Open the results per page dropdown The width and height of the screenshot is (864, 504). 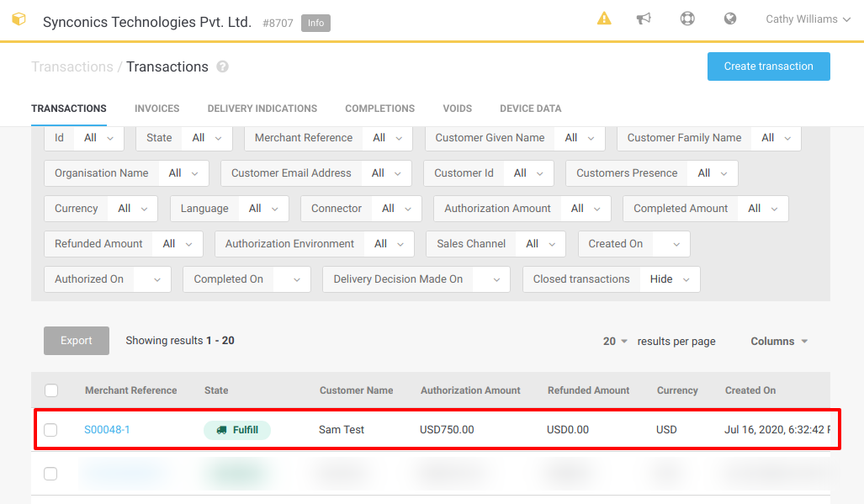[x=616, y=342]
